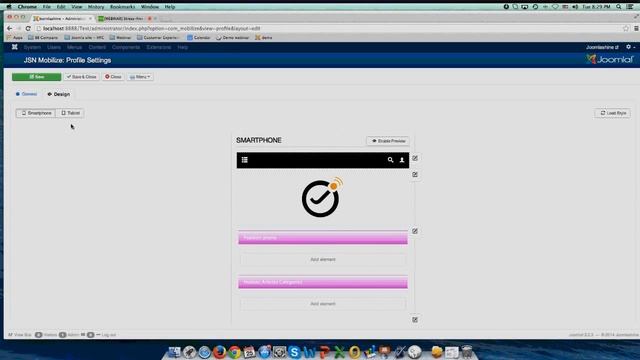Click Add element under the first module

click(x=323, y=260)
